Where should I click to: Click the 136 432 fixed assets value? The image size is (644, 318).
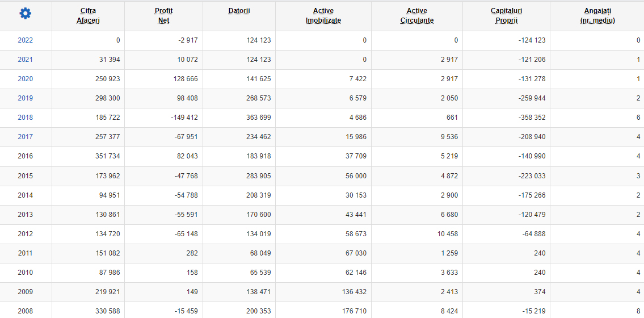tap(353, 292)
